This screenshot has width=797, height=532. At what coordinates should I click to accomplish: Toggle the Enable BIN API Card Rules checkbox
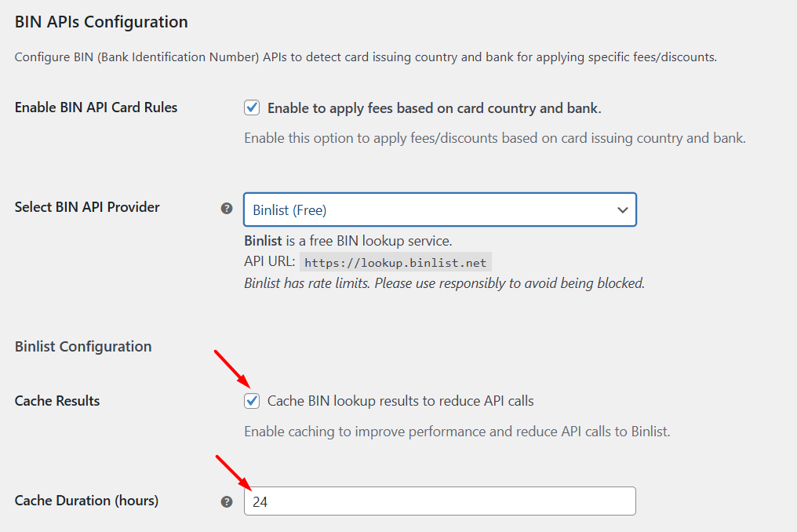pyautogui.click(x=252, y=107)
